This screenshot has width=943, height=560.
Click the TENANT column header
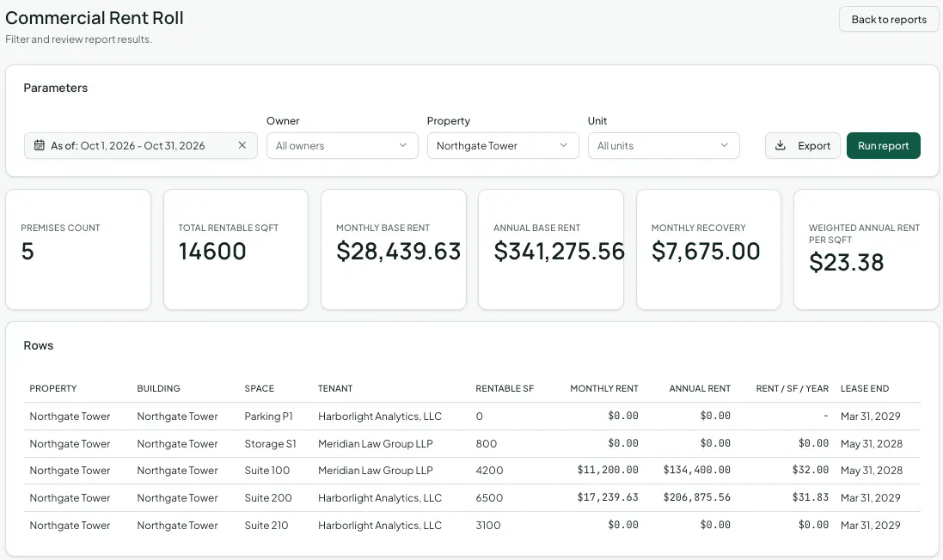(335, 388)
